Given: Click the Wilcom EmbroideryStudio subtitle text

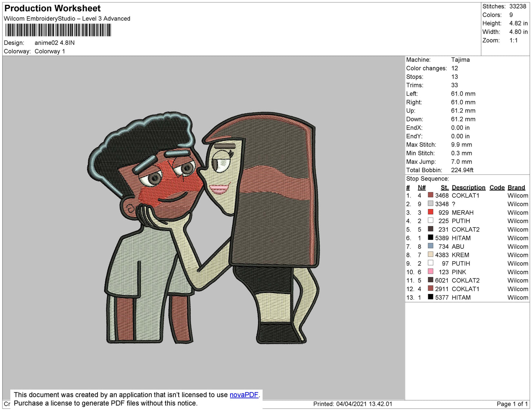Looking at the screenshot, I should pos(67,18).
